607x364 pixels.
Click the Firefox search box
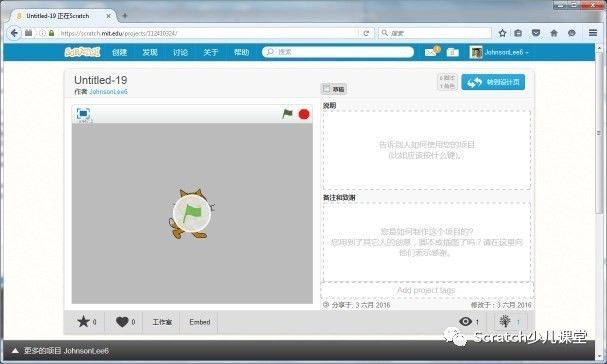point(434,33)
